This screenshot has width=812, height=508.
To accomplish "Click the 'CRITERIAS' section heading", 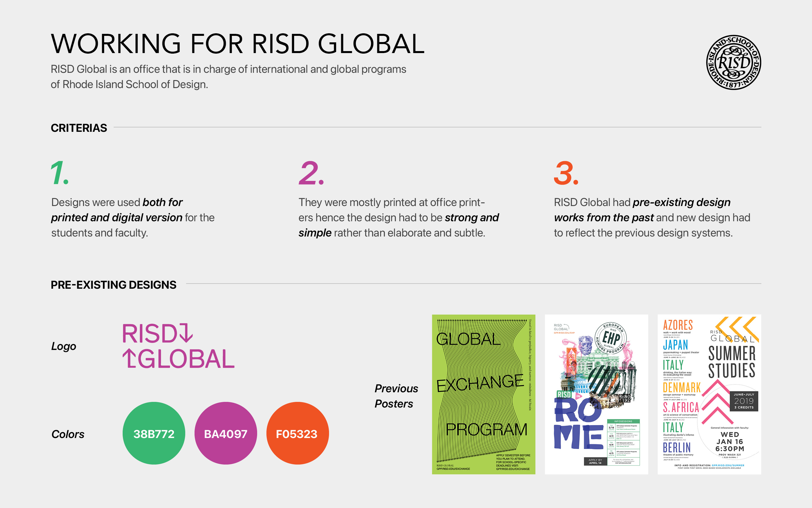I will [x=79, y=128].
